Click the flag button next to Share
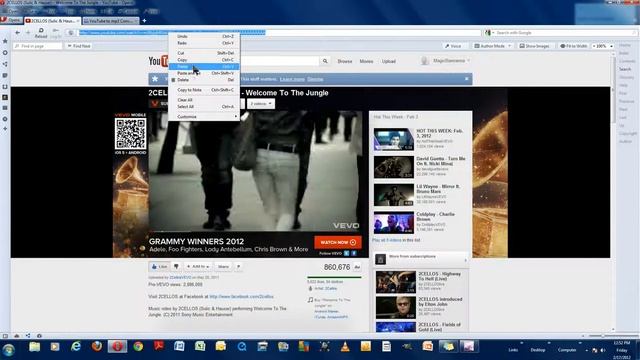Viewport: 640px width, 360px height. tap(239, 267)
